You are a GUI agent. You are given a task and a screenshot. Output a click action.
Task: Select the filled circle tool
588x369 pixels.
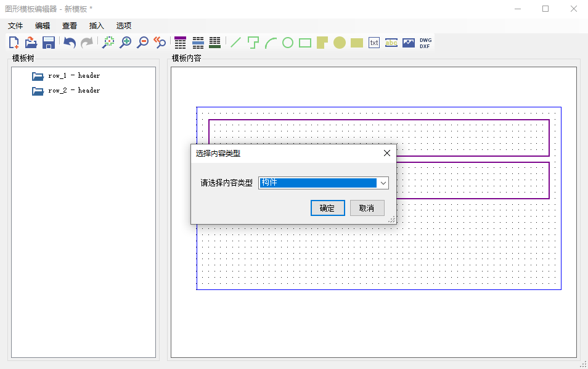(340, 43)
